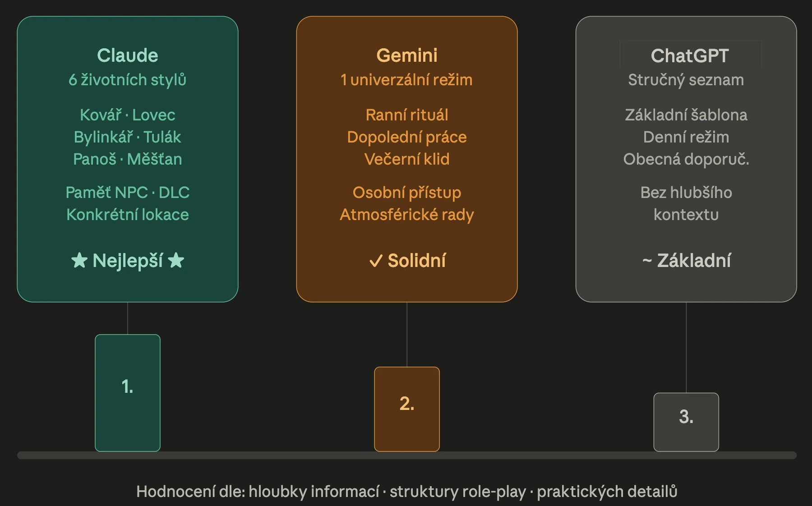Select the "Ranní rituál" entry

(407, 115)
